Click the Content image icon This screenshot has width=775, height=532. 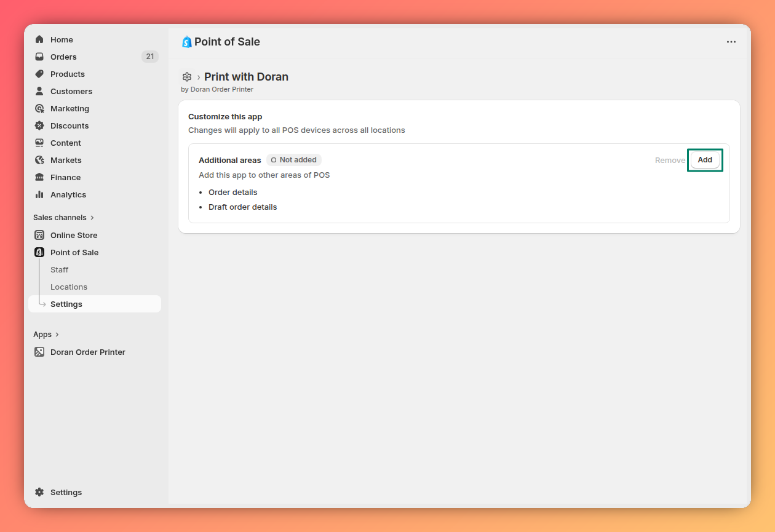tap(39, 143)
